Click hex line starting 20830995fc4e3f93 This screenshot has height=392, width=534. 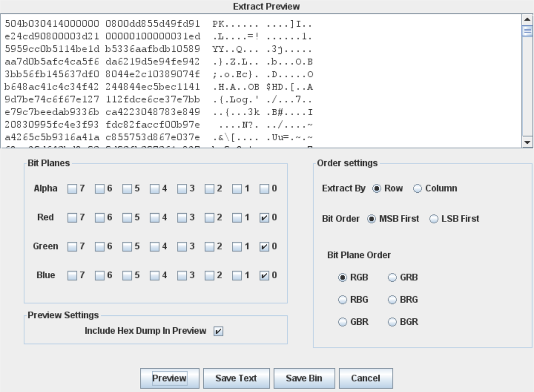158,125
